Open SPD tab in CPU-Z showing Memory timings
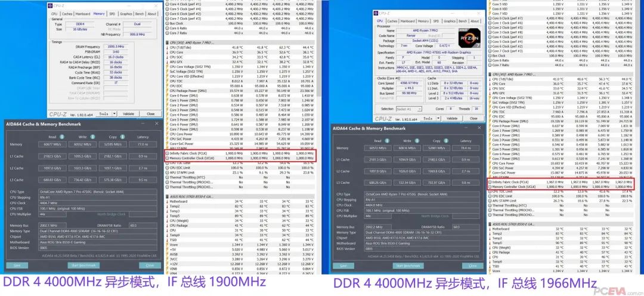 pos(112,14)
